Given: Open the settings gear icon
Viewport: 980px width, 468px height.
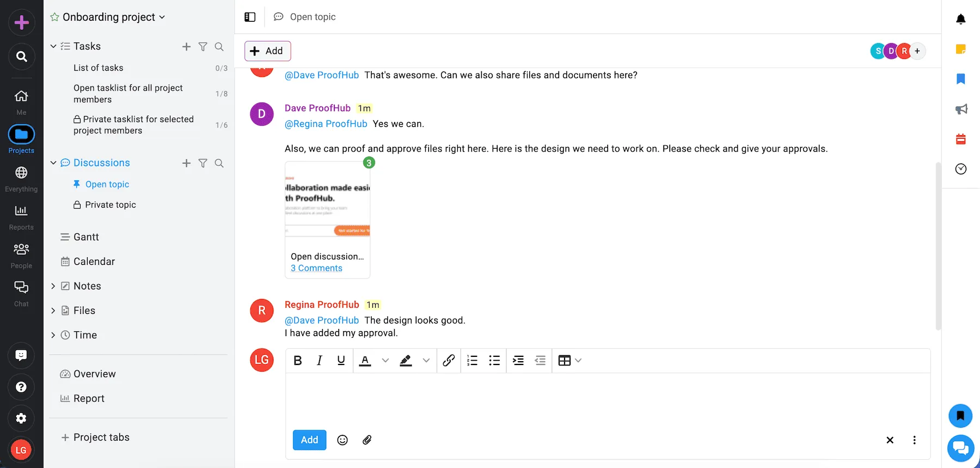Looking at the screenshot, I should (21, 418).
